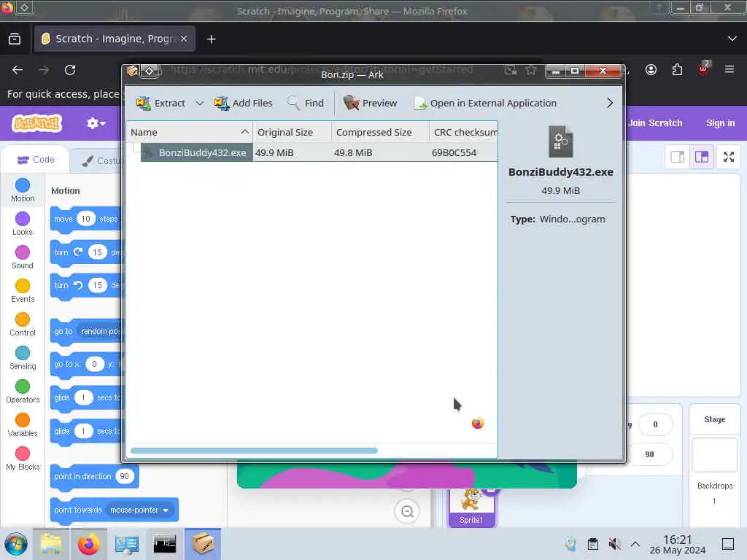
Task: Select the Sprite1 thumbnail
Action: click(471, 507)
